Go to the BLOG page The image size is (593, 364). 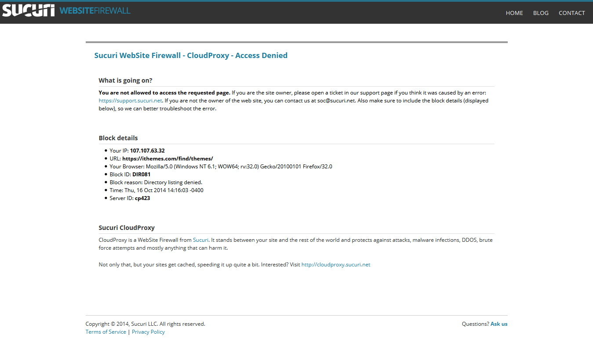click(x=541, y=13)
